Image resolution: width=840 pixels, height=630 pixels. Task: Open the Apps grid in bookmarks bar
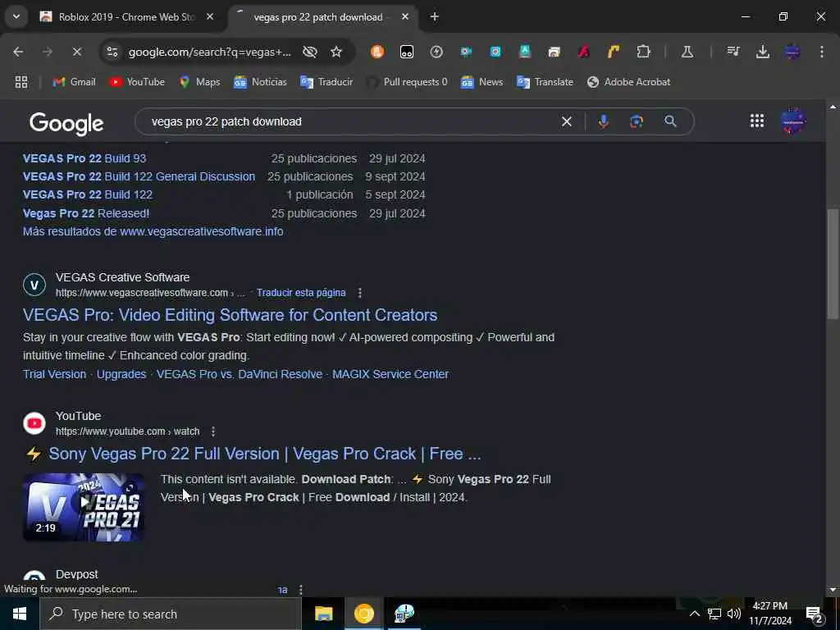[x=21, y=82]
